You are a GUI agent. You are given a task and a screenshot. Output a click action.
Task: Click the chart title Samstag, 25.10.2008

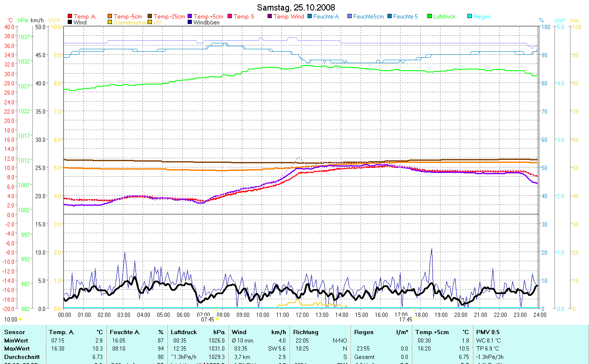coord(296,8)
